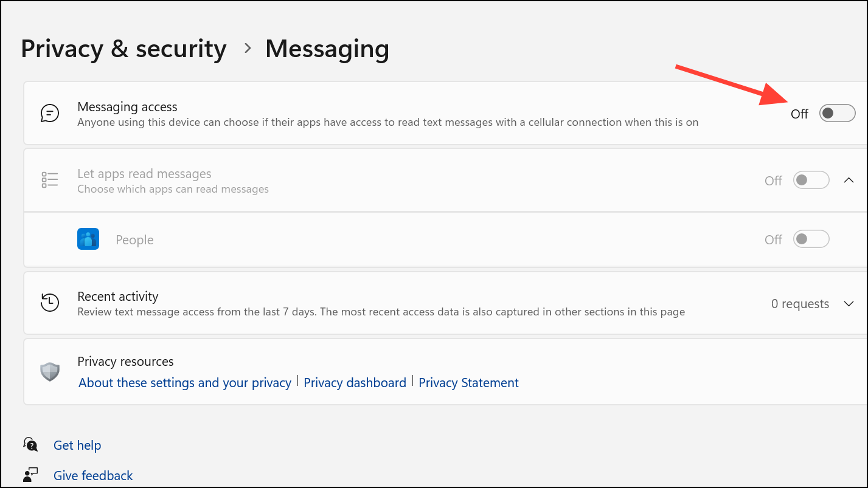Screen dimensions: 868x488
Task: Click the breadcrumb chevron separator arrow
Action: point(247,49)
